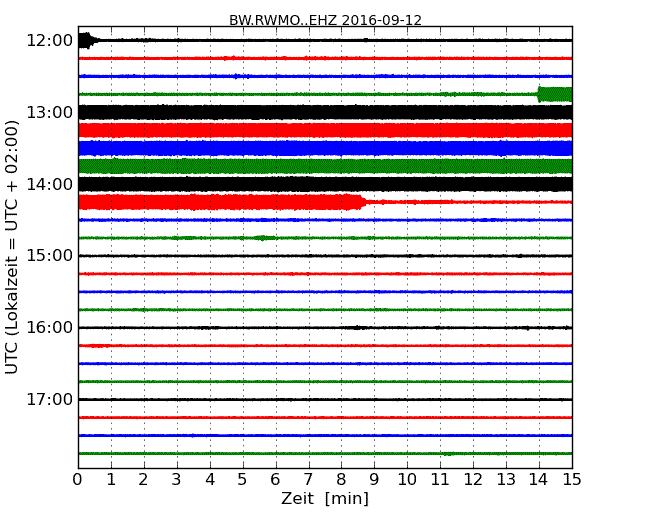This screenshot has height=520, width=650.
Task: Click the UTC Lokalzeit vertical axis label
Action: coord(12,247)
